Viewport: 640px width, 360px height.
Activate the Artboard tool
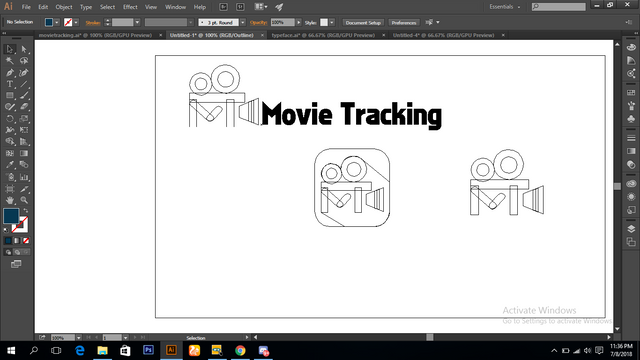(10, 189)
